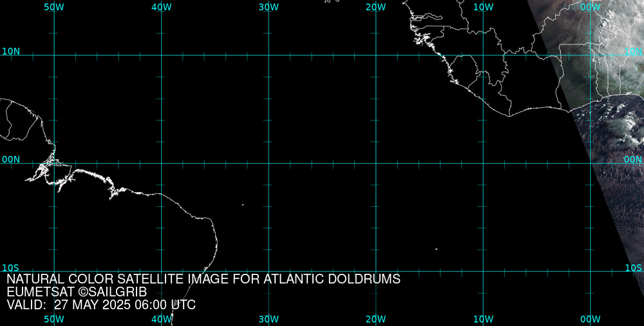Click the 30W longitude label along the top edge
This screenshot has width=644, height=326.
[269, 7]
